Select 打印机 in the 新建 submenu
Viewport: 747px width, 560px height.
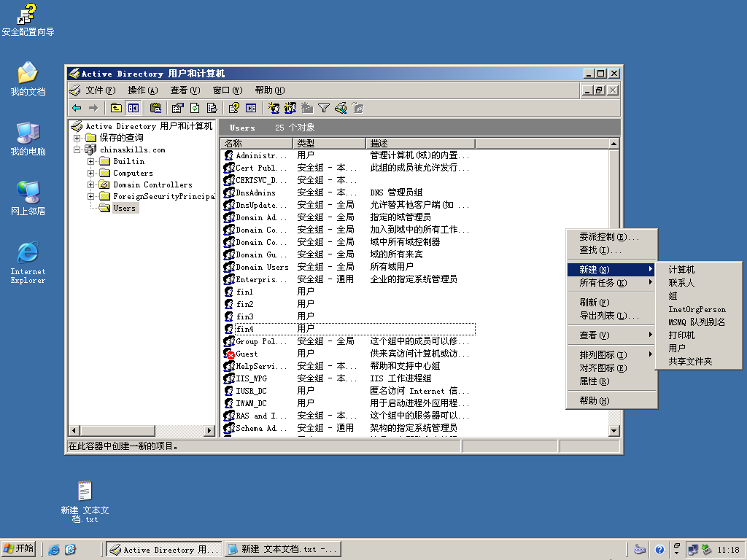[x=698, y=335]
